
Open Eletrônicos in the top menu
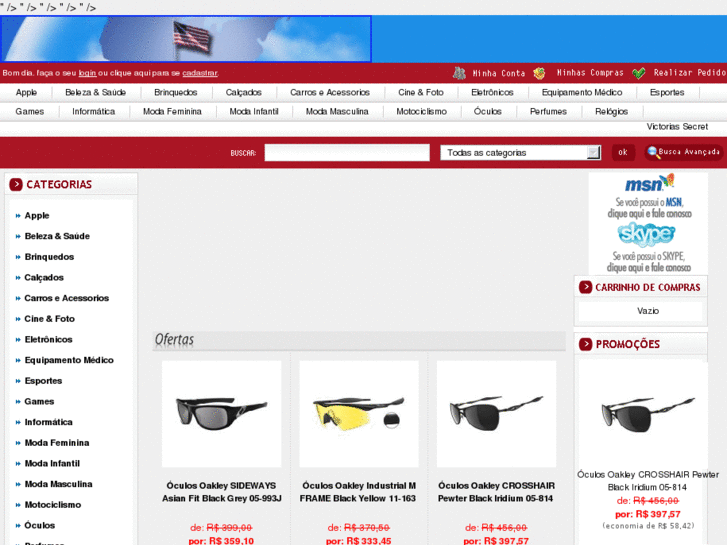click(492, 92)
